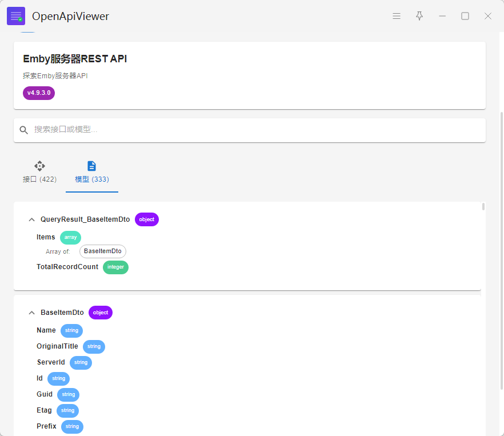Collapse the BaseItemDto model section
Viewport: 504px width, 436px height.
tap(31, 313)
